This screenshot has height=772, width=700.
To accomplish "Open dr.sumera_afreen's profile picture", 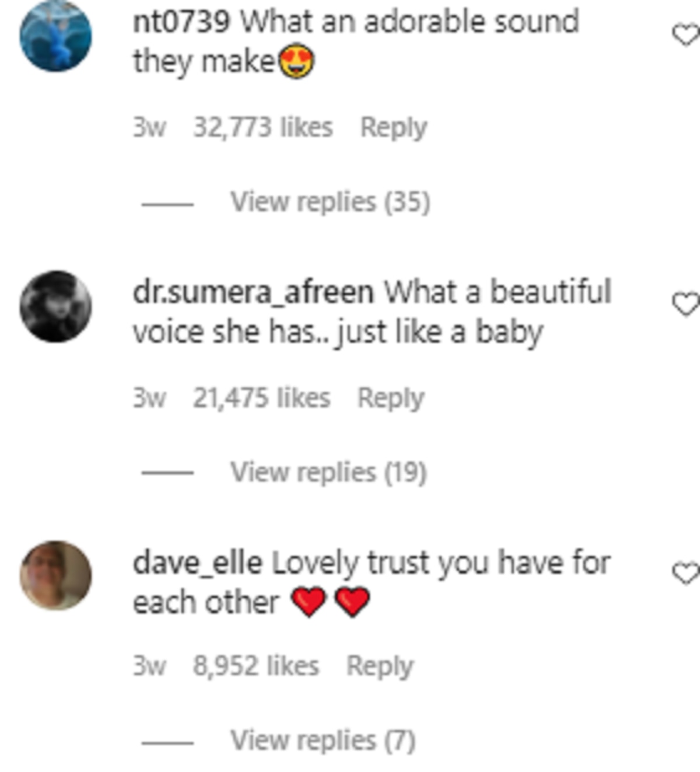I will (56, 306).
